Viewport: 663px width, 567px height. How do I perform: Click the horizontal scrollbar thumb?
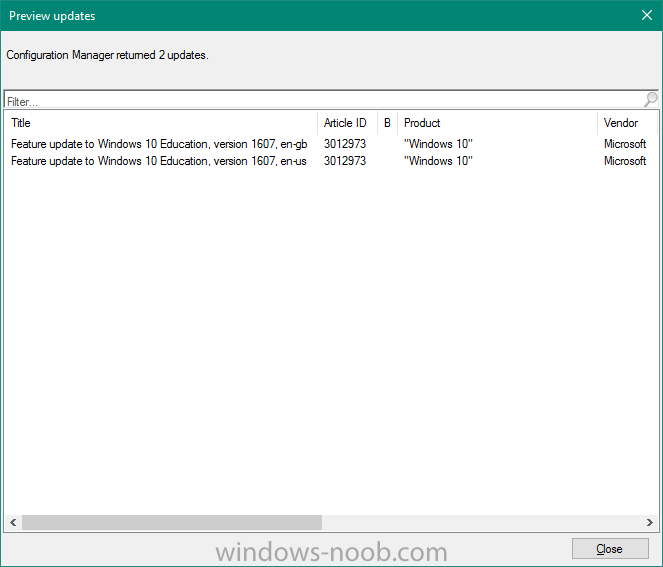point(172,522)
